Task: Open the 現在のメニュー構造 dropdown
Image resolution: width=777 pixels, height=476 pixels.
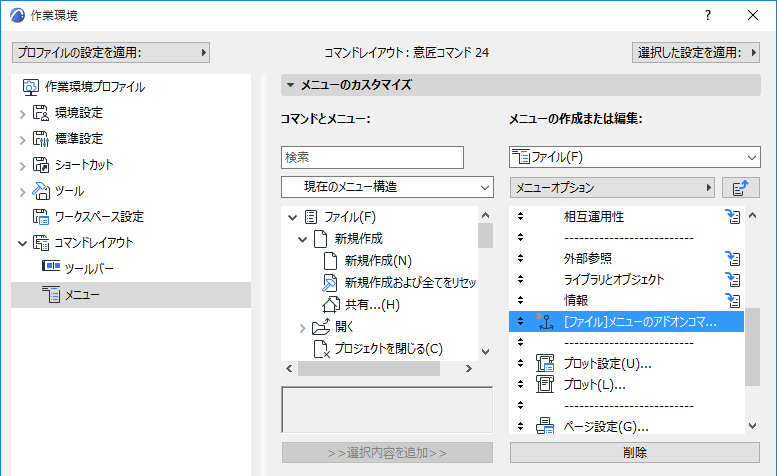Action: pyautogui.click(x=387, y=187)
